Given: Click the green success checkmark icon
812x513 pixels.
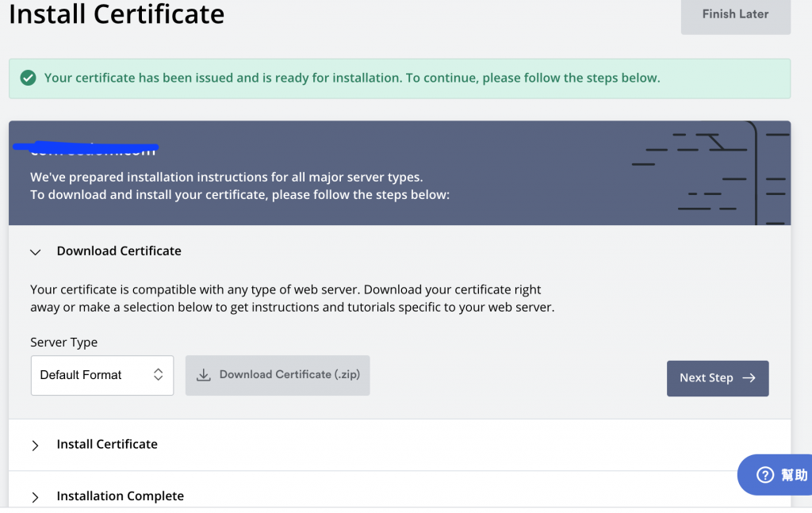Looking at the screenshot, I should pyautogui.click(x=29, y=78).
